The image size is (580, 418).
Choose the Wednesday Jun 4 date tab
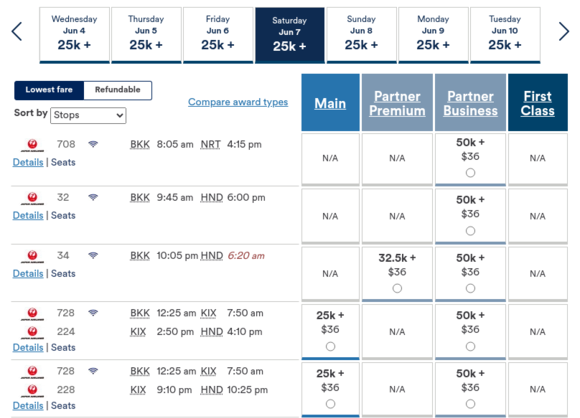click(x=74, y=35)
